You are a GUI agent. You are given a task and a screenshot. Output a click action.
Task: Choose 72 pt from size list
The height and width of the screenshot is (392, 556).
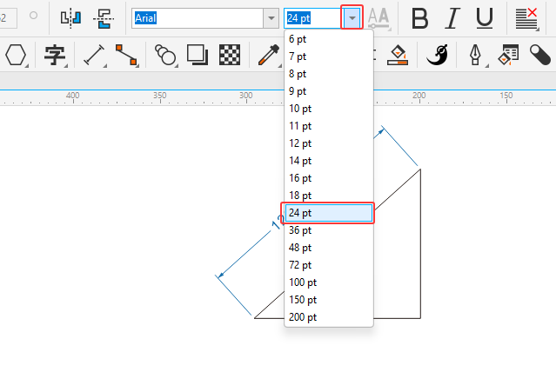tap(329, 265)
